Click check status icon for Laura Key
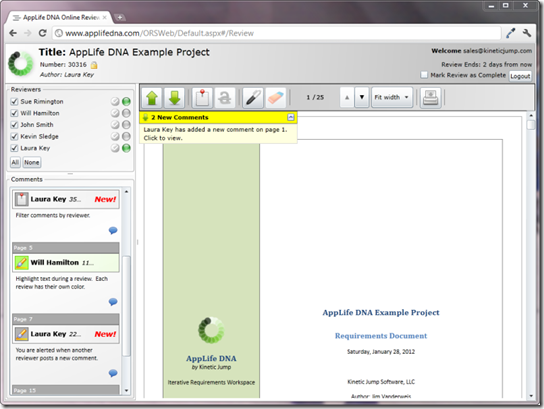Screen dimensions: 544x409 (x=115, y=148)
